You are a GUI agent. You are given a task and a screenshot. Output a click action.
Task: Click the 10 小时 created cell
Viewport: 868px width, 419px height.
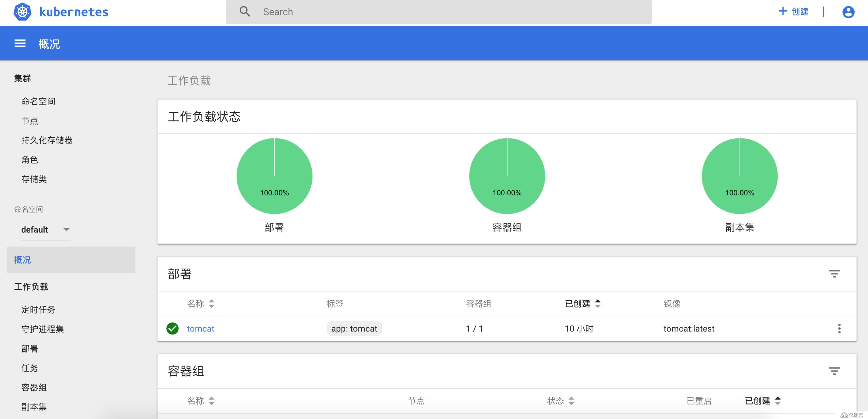tap(579, 329)
